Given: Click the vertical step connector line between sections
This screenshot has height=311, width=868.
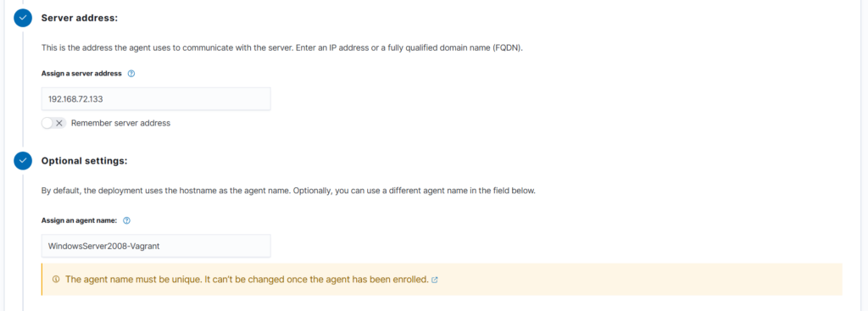Looking at the screenshot, I should tap(23, 90).
